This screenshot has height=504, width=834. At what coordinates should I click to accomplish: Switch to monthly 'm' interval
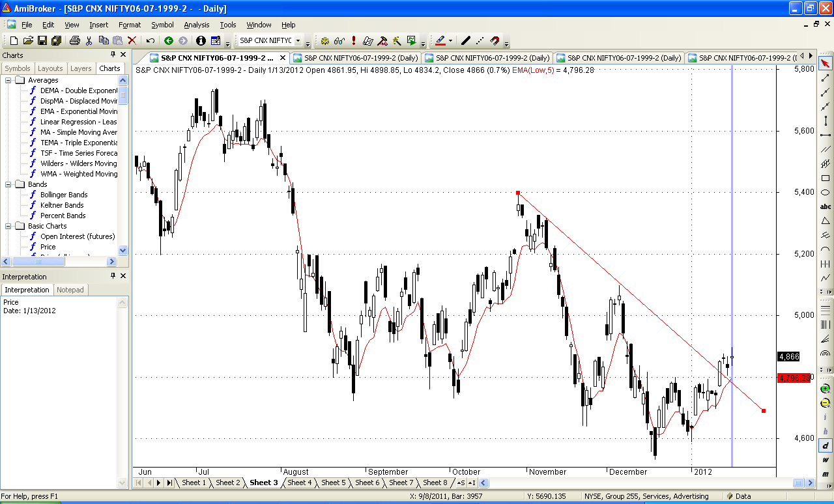click(x=826, y=474)
